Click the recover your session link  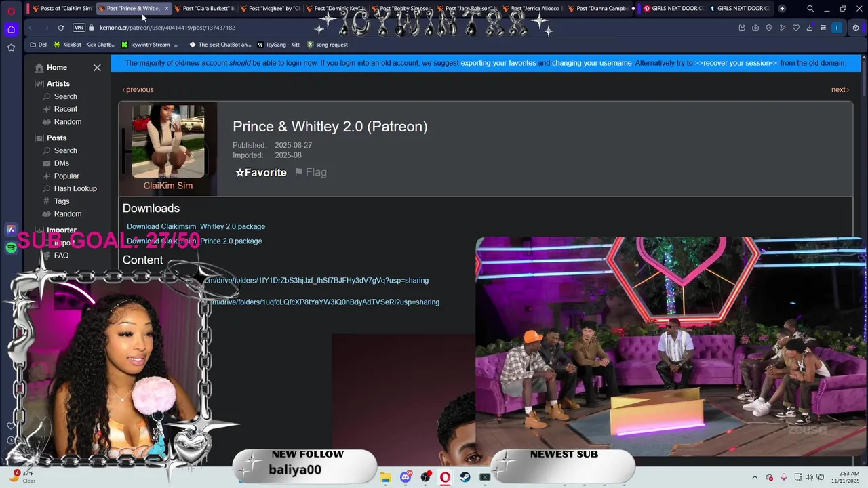point(736,63)
